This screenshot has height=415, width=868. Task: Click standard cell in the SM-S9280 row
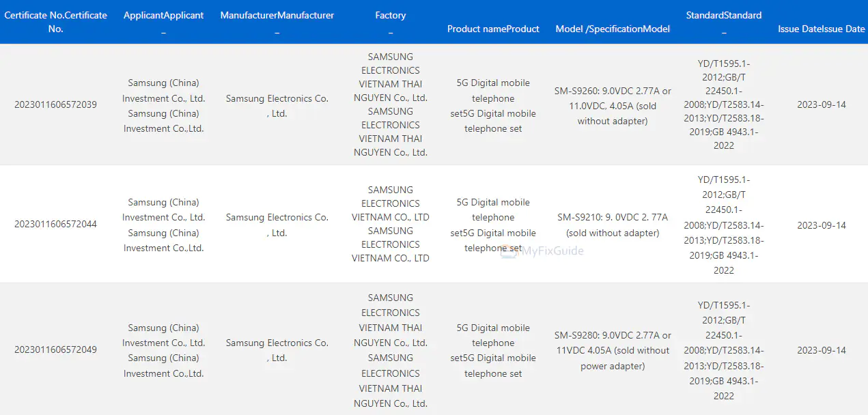(x=724, y=350)
